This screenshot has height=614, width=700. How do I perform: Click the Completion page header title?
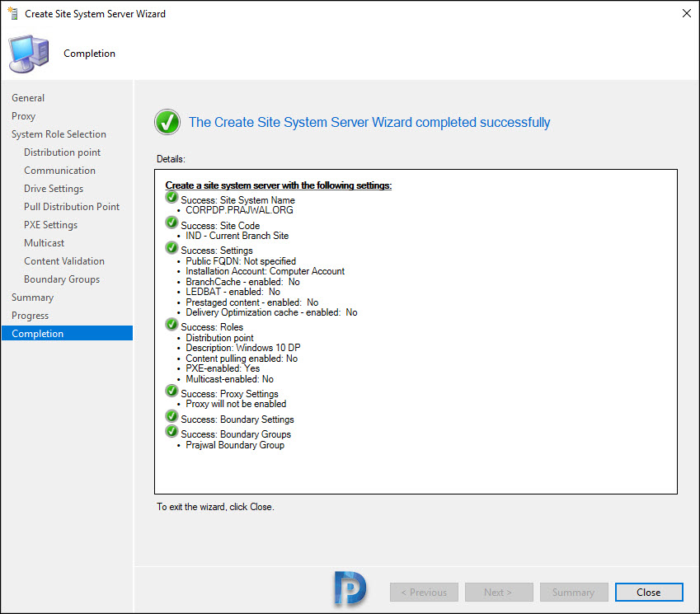coord(89,54)
